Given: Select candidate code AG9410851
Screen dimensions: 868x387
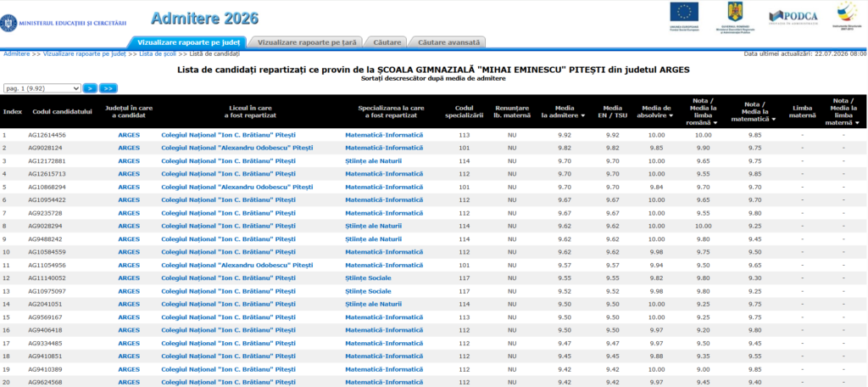Looking at the screenshot, I should [x=44, y=356].
